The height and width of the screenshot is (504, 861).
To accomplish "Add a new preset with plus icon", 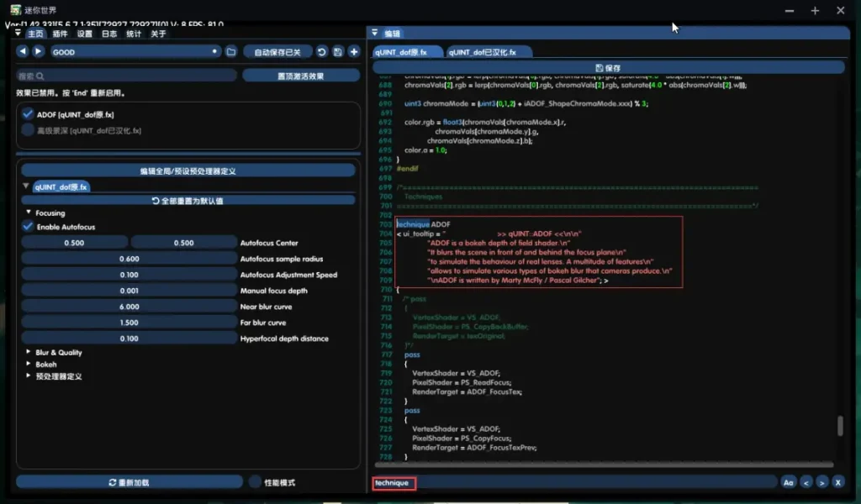I will point(354,52).
